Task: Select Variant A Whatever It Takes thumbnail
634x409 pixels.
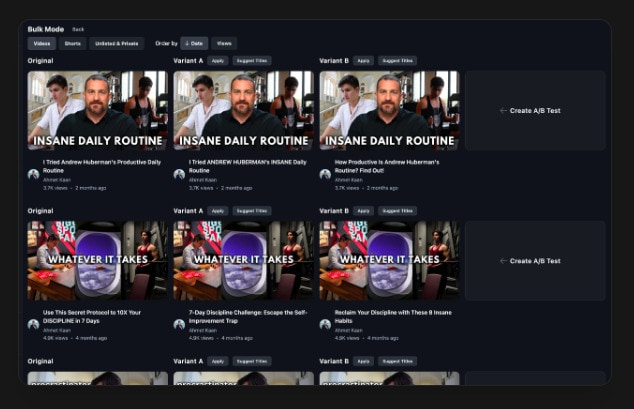Action: pos(243,260)
